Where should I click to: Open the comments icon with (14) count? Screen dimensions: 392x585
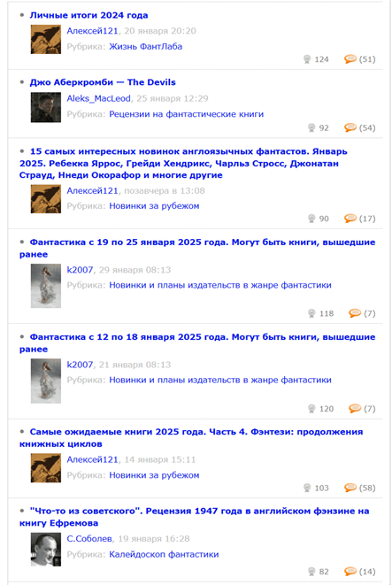click(x=350, y=571)
